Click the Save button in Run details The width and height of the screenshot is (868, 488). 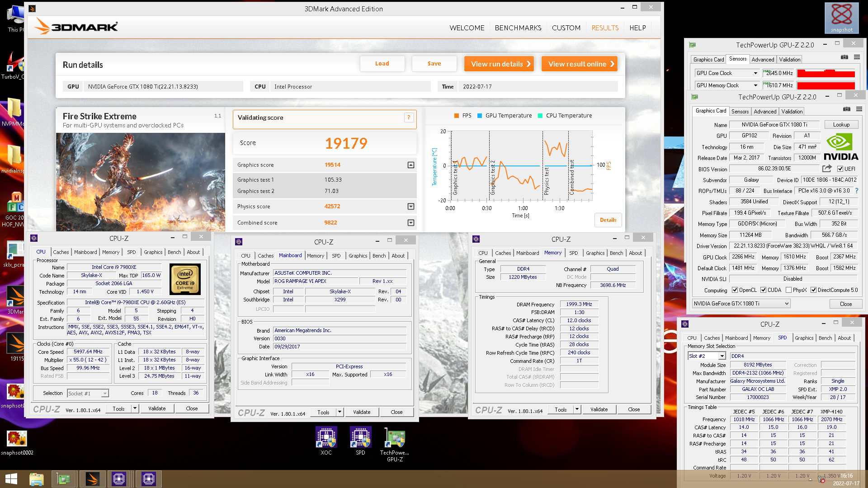[434, 64]
